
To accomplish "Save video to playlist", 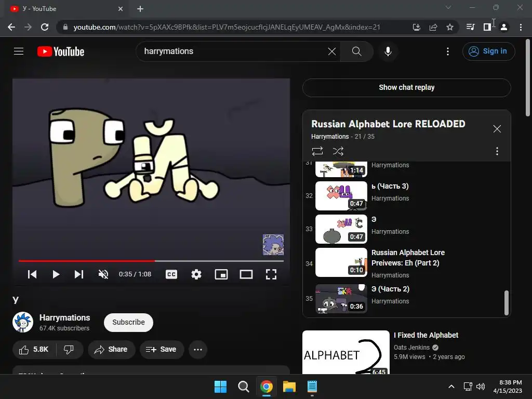I will coord(162,350).
